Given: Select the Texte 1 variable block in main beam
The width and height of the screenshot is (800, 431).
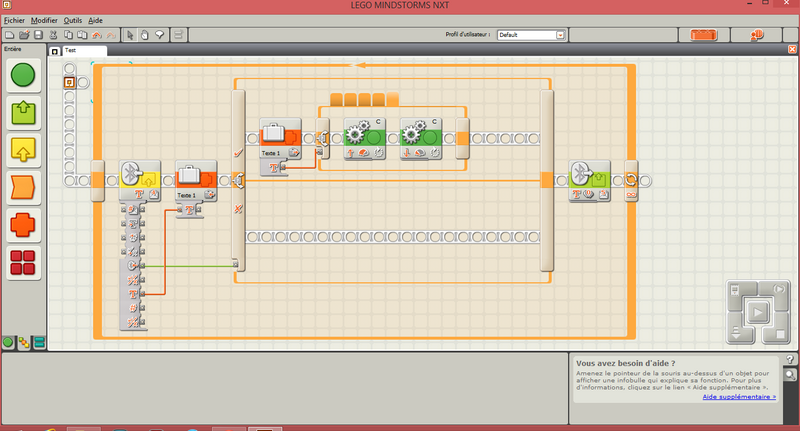Looking at the screenshot, I should (196, 181).
